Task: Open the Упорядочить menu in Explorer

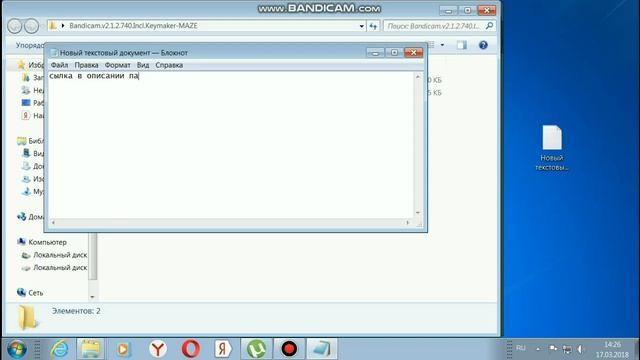Action: tap(30, 45)
